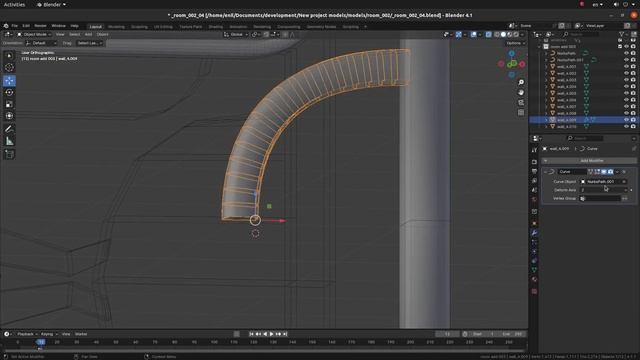Open the Render properties tab icon

coord(534,162)
